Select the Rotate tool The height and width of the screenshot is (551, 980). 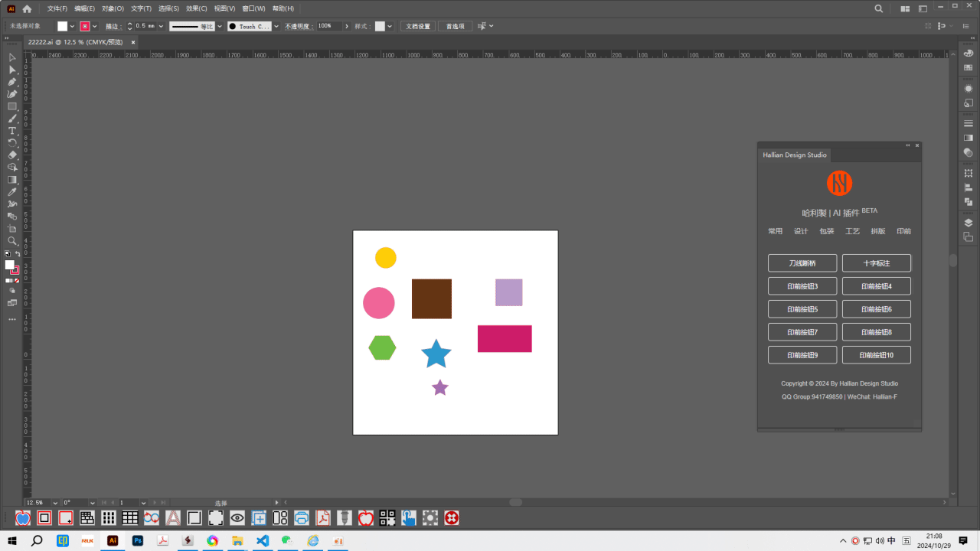[12, 142]
